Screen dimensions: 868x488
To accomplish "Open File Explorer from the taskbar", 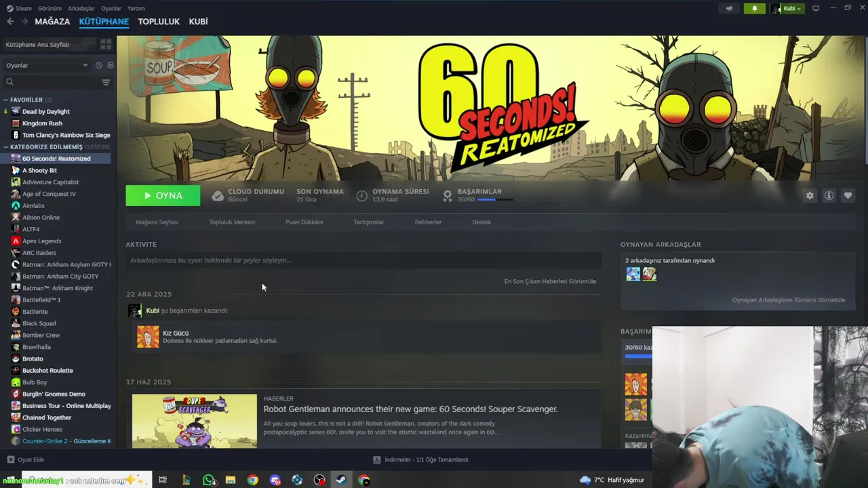I will point(230,480).
